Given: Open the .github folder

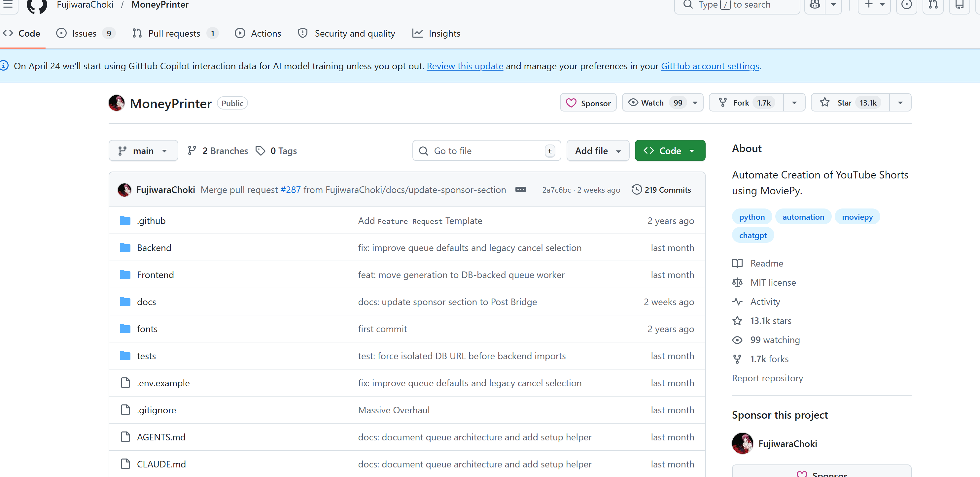Looking at the screenshot, I should pos(151,221).
